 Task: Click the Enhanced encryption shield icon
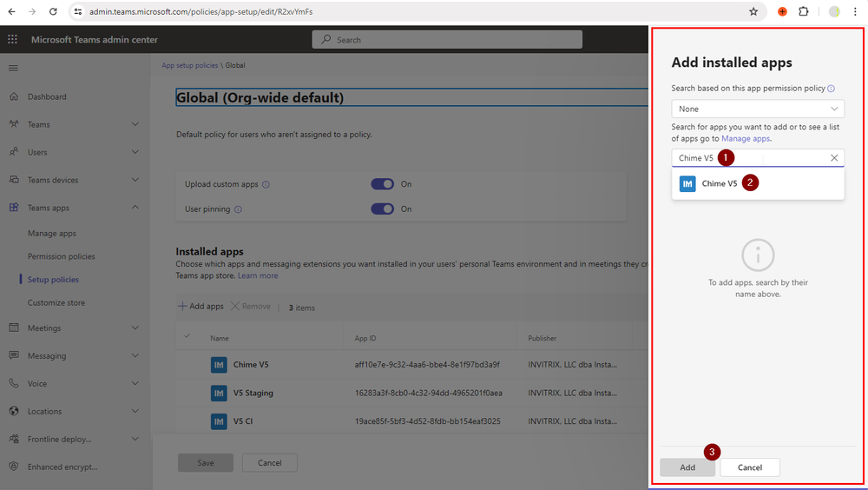(x=14, y=467)
